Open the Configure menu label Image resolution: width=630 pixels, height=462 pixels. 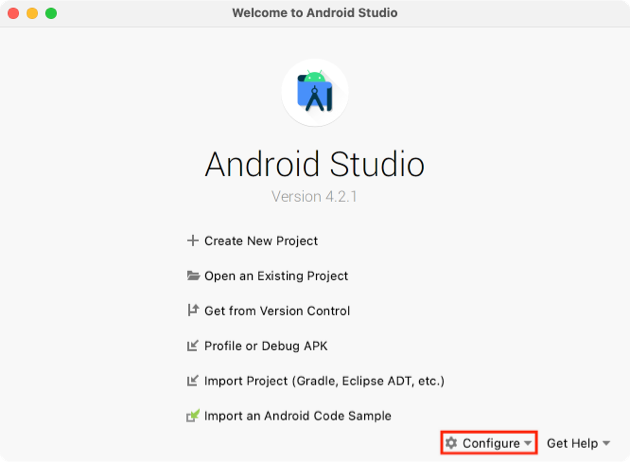pos(491,443)
